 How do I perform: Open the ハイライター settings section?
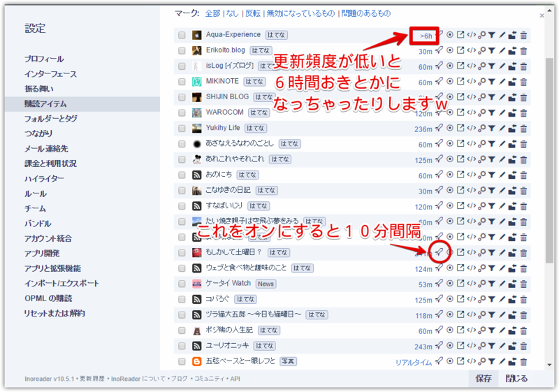[x=44, y=179]
